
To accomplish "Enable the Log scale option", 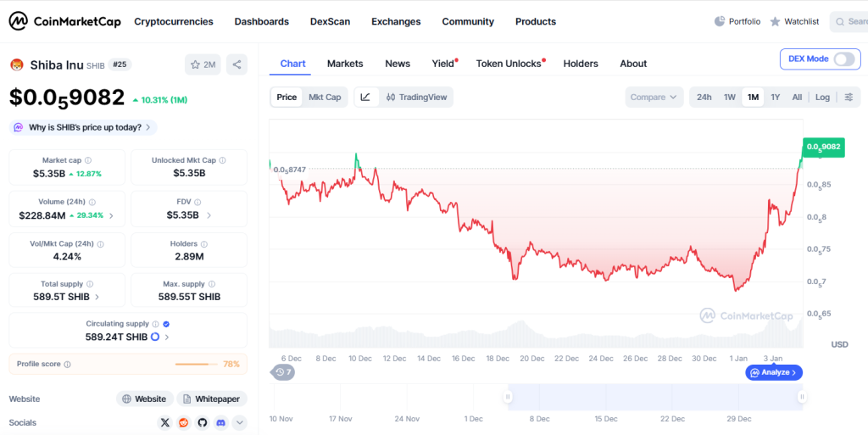I will click(822, 98).
